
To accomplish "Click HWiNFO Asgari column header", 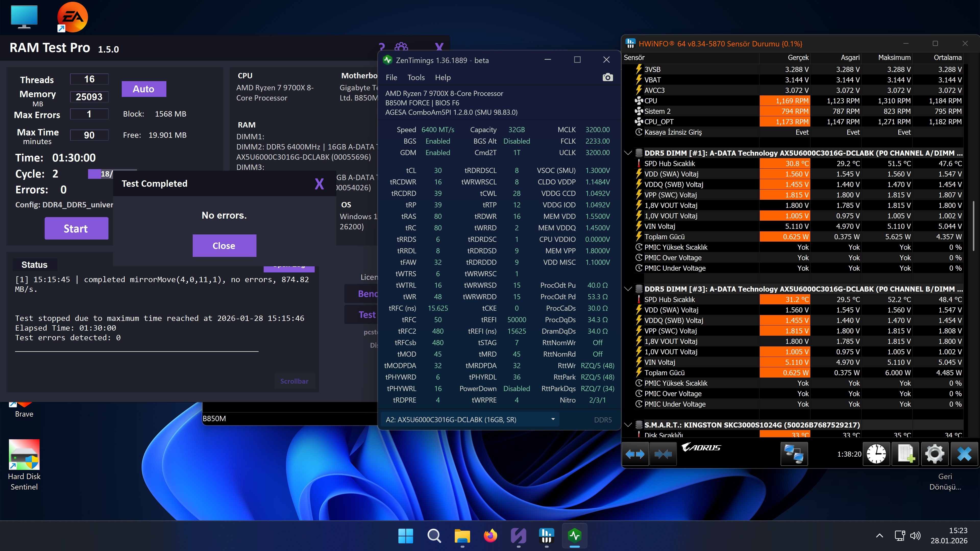I will (836, 57).
